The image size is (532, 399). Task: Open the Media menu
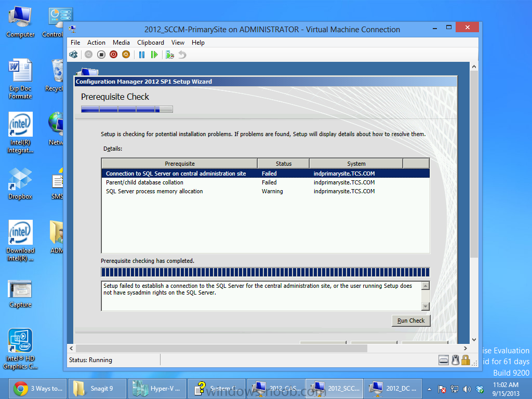click(x=121, y=43)
